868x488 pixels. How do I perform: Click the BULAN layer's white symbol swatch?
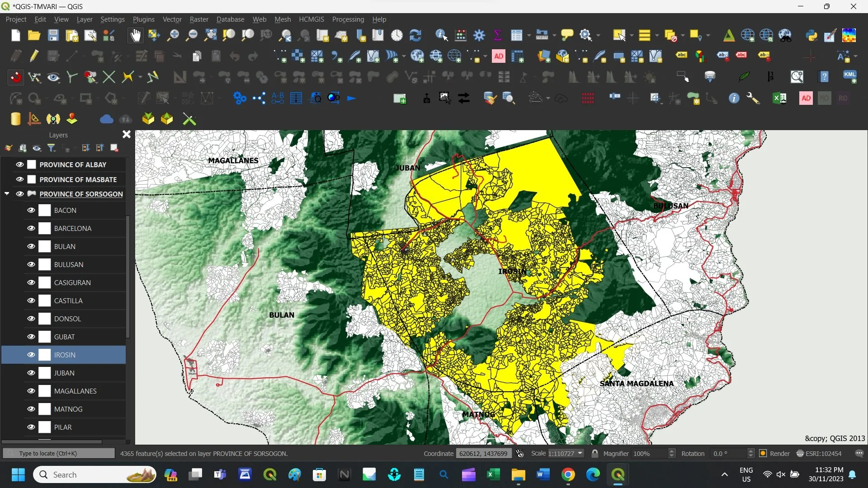coord(44,246)
